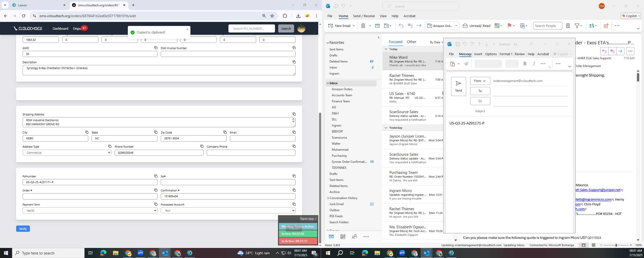Adjust the Outlook zoom slider

tap(616, 245)
